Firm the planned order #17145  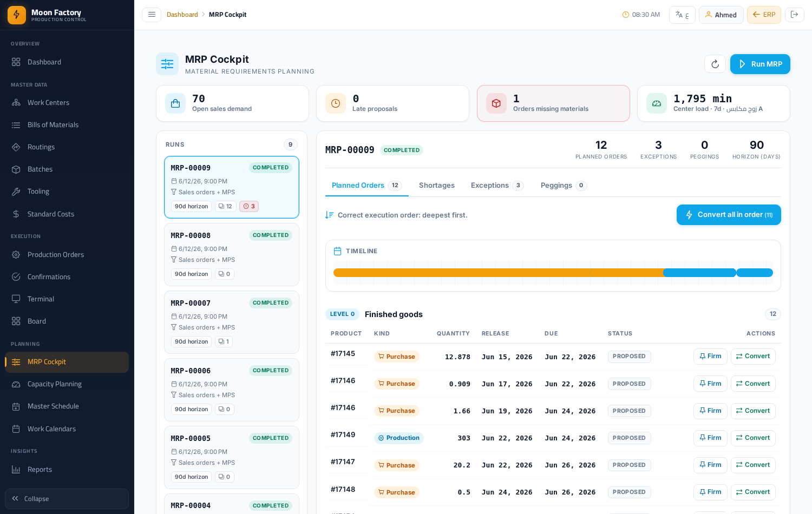(x=710, y=357)
